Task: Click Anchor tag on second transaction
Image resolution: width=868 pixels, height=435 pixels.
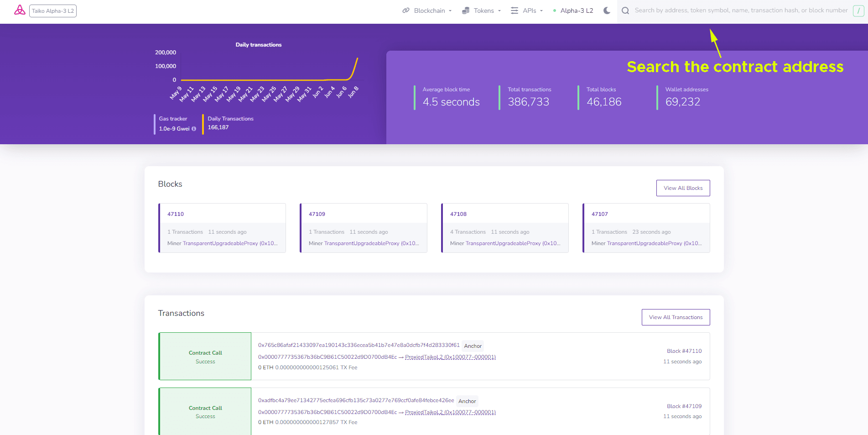Action: click(x=467, y=401)
